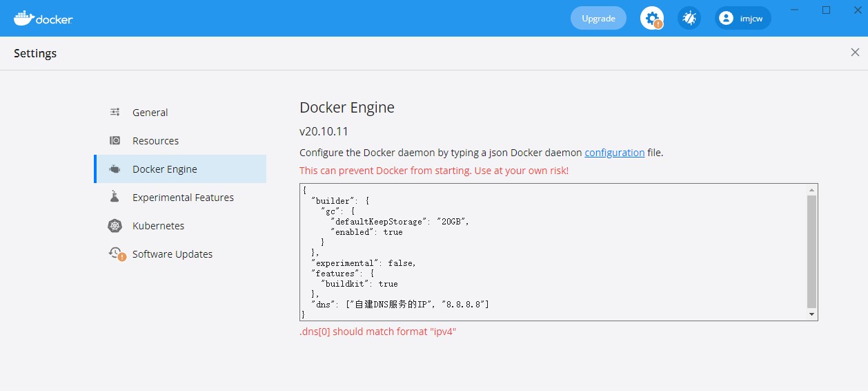
Task: Click the dns[0] ipv4 error message
Action: tap(378, 332)
